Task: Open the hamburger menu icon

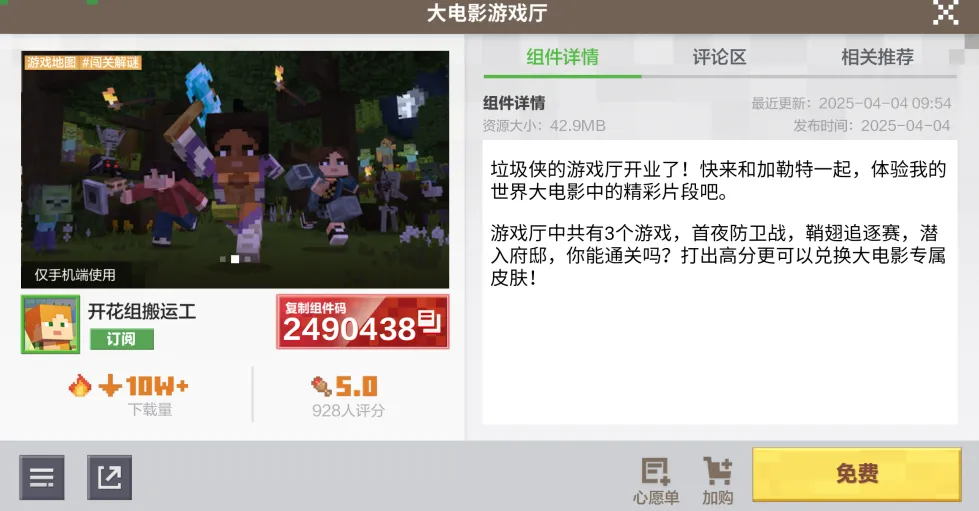Action: 42,477
